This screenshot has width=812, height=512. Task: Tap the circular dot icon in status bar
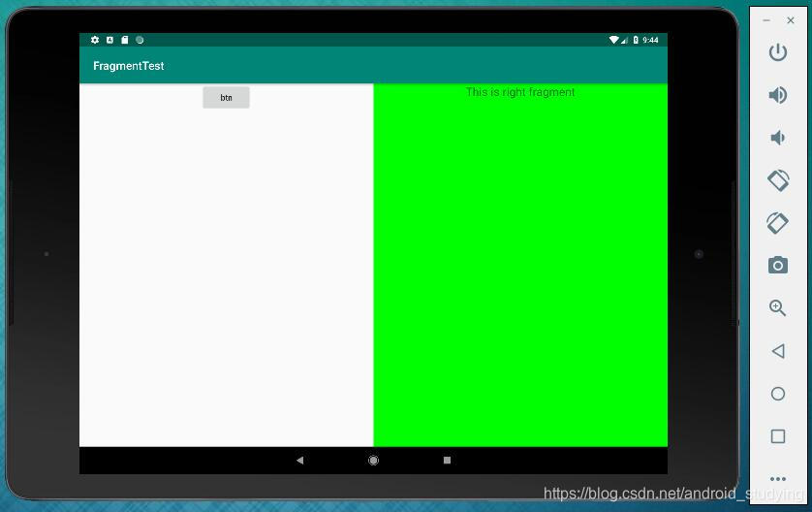coord(140,40)
